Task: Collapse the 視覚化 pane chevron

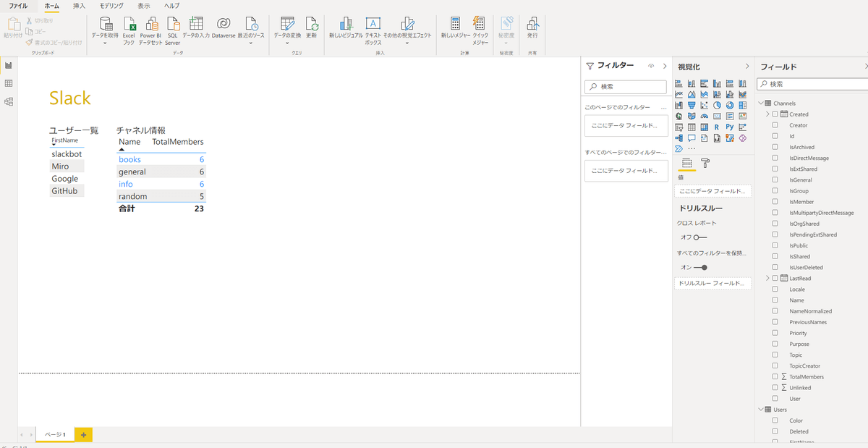Action: click(x=747, y=67)
